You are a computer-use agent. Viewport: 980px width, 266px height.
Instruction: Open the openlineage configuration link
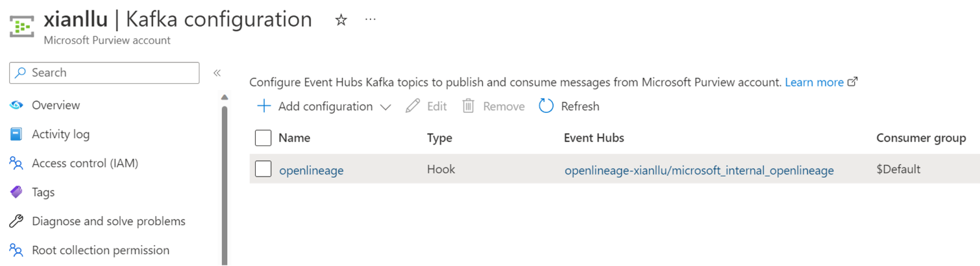(311, 171)
